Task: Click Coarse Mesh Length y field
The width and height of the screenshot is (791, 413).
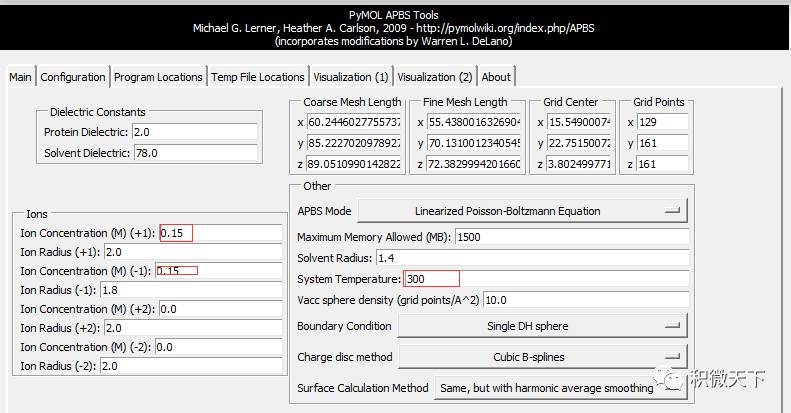Action: (354, 143)
